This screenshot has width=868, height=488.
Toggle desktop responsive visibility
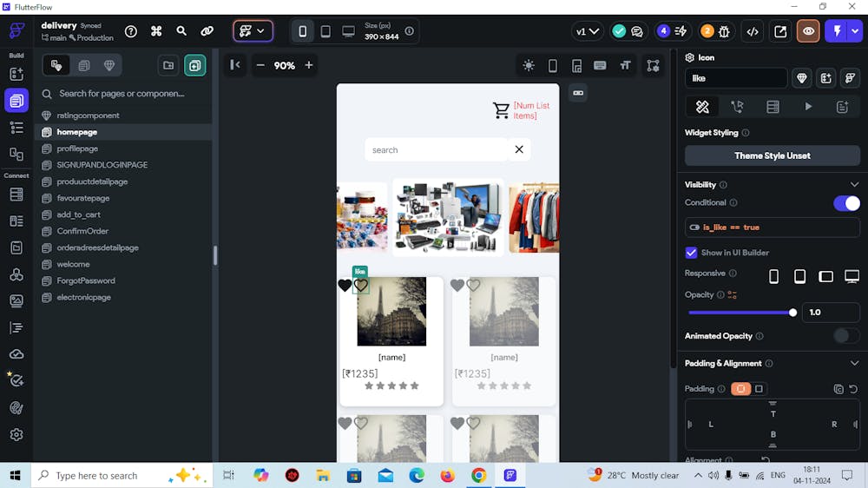click(852, 276)
